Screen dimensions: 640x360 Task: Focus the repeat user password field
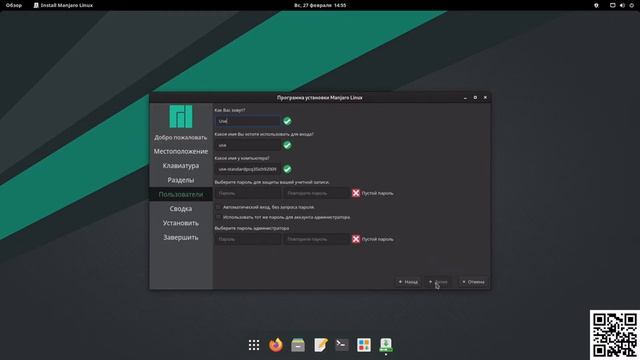[x=317, y=193]
